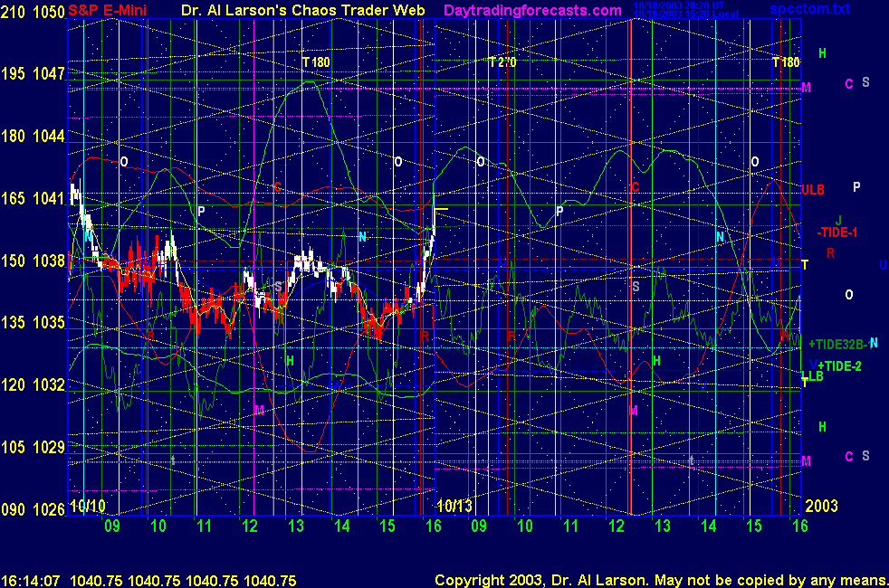Select the '120 1032' price axis label
Viewport: 889px width, 588px height.
33,384
